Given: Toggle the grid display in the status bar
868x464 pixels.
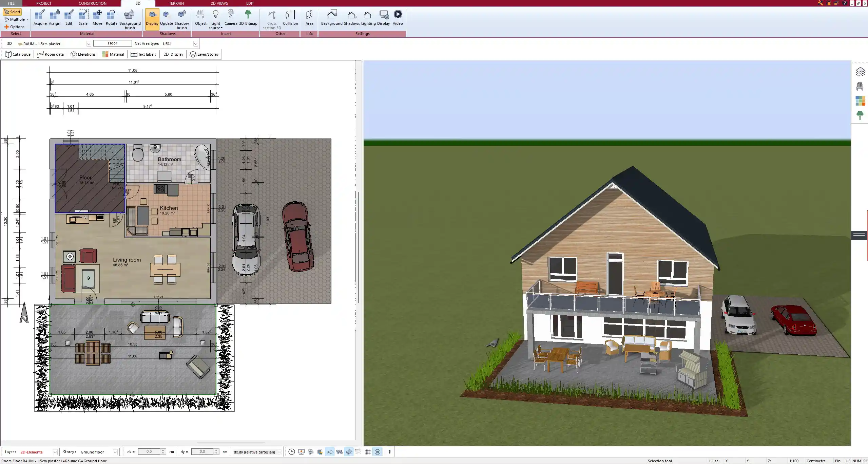Looking at the screenshot, I should click(x=368, y=452).
